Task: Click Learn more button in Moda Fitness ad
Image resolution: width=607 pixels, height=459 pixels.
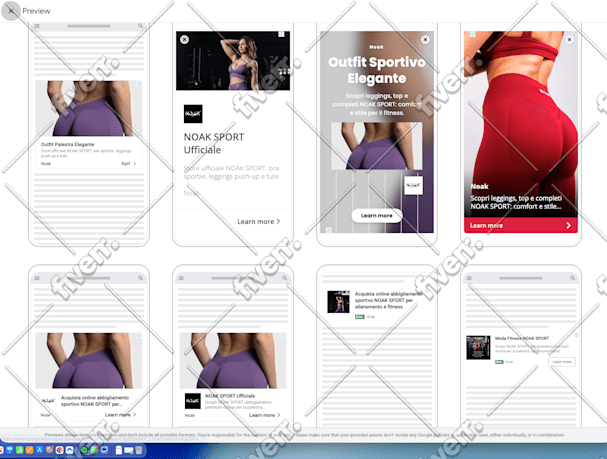Action: coord(562,361)
